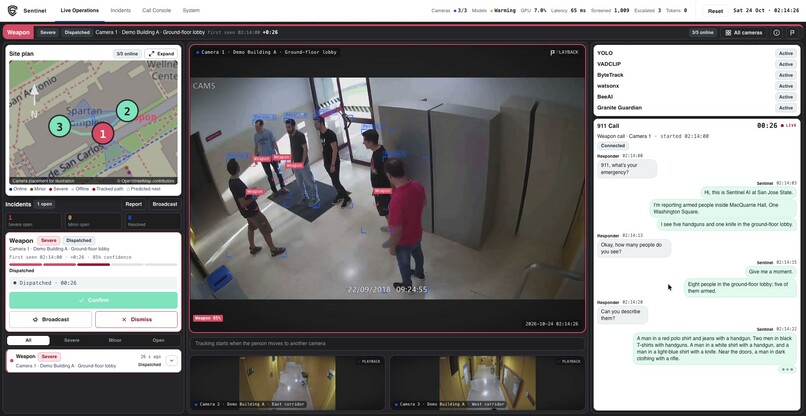Click site plan marker 3

pos(60,126)
